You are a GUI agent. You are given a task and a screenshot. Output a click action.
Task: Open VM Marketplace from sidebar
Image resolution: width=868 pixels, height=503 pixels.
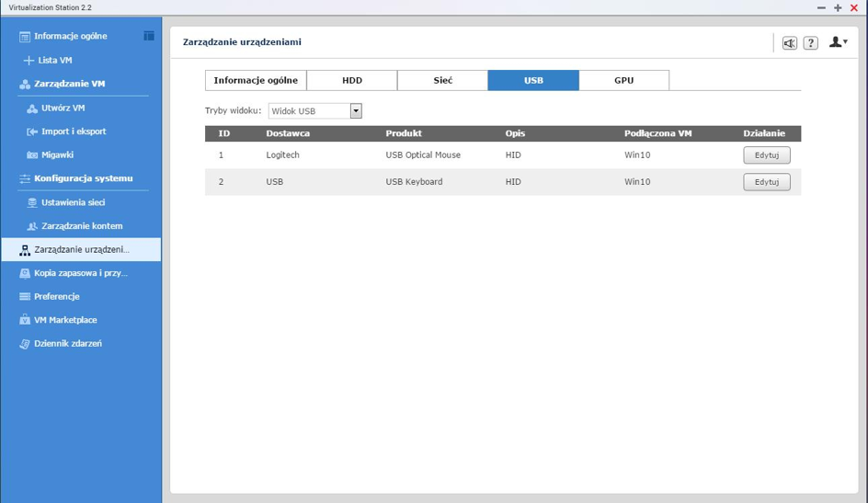[x=64, y=320]
